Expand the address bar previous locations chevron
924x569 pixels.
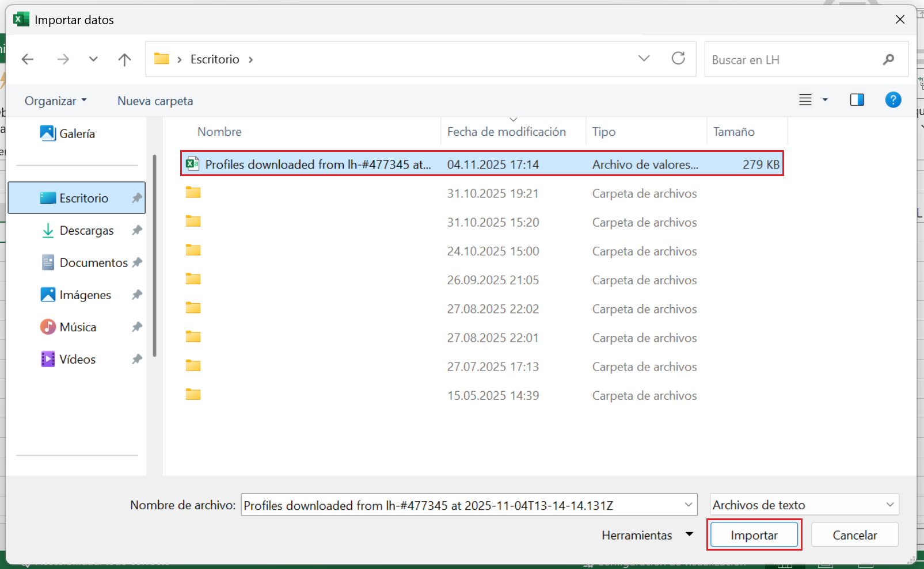tap(644, 59)
